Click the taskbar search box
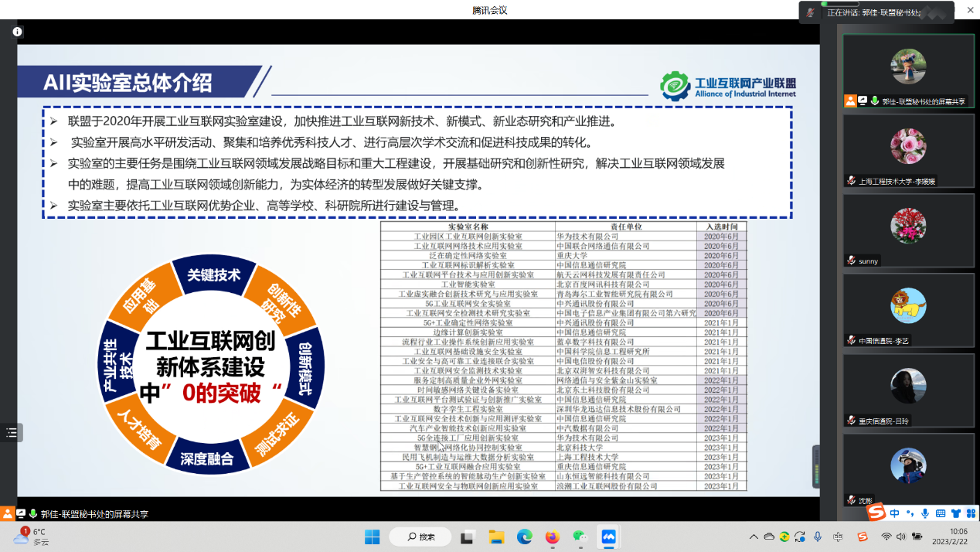 (x=420, y=537)
